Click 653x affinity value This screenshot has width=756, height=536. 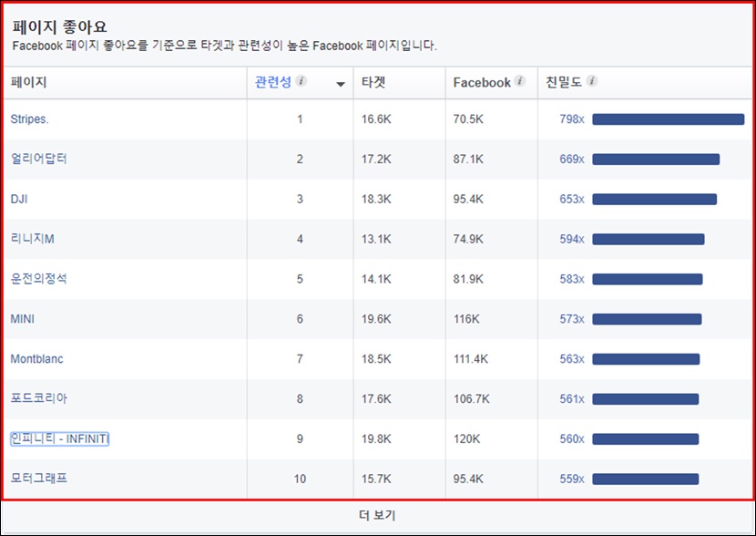(x=572, y=200)
